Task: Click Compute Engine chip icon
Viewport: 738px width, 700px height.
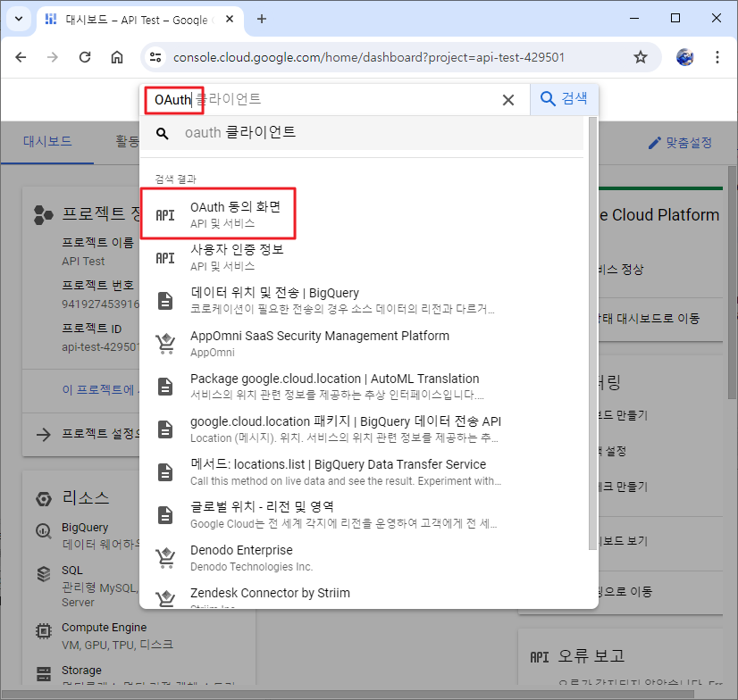Action: [43, 631]
